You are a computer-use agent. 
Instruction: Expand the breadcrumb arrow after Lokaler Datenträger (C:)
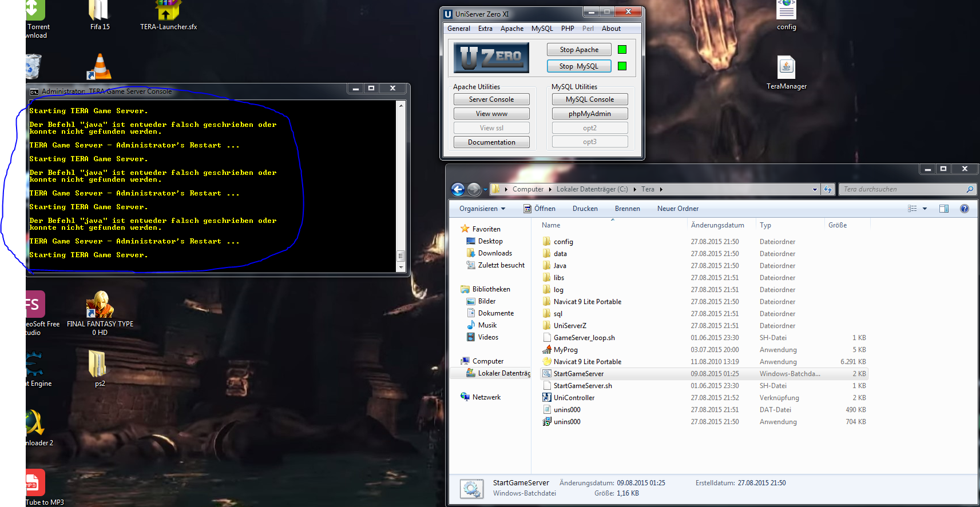click(x=634, y=189)
